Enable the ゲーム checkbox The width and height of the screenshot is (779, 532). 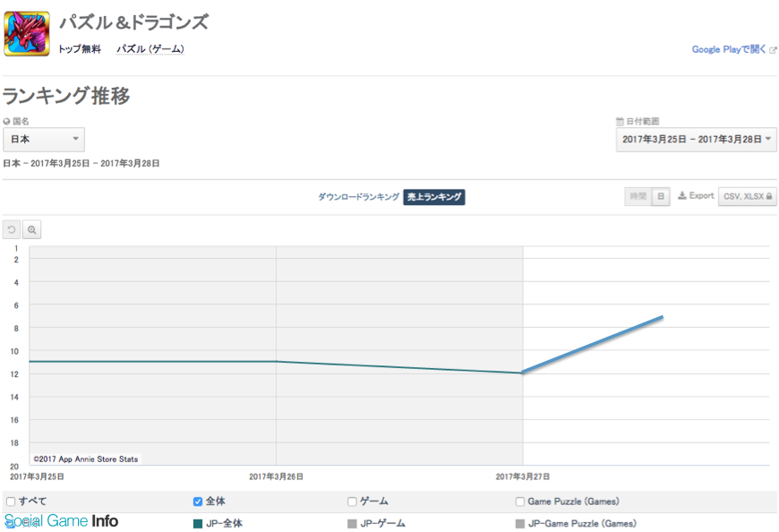(352, 502)
